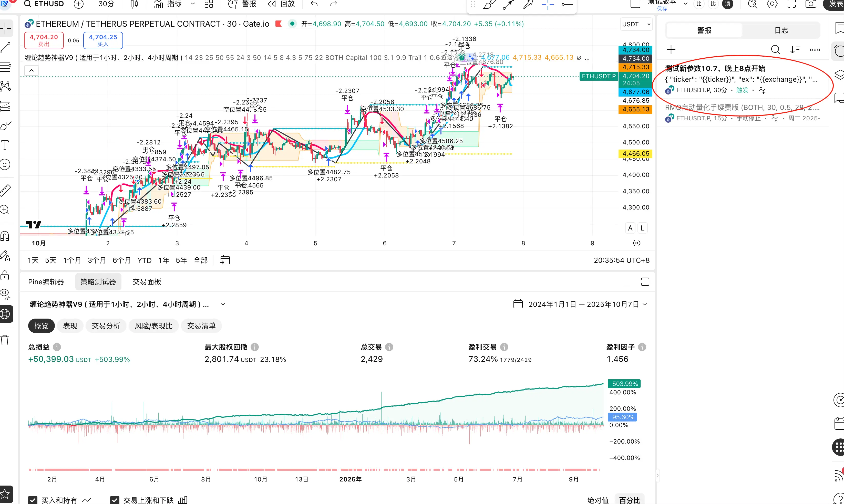Collapse the indicator legend chevron

click(32, 70)
